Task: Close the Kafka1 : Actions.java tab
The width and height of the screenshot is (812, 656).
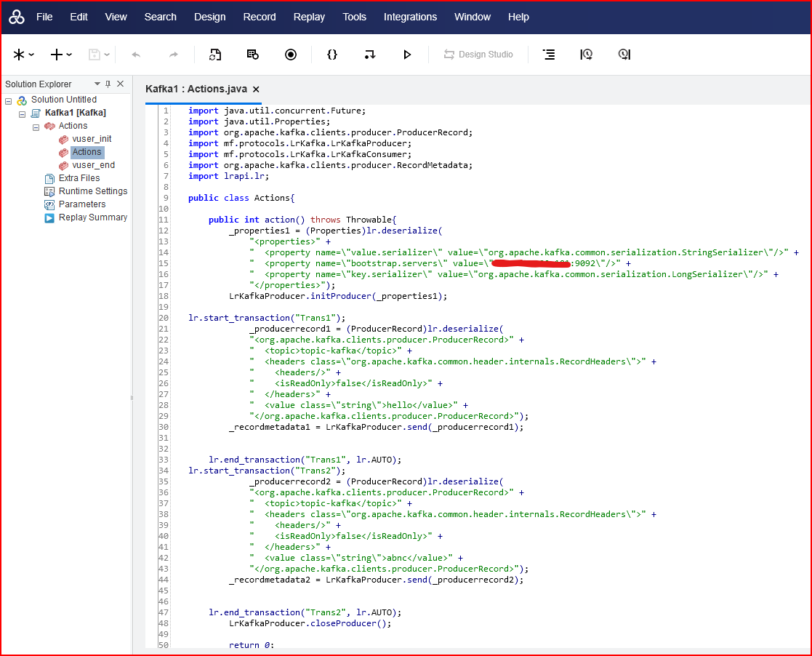Action: pyautogui.click(x=256, y=89)
